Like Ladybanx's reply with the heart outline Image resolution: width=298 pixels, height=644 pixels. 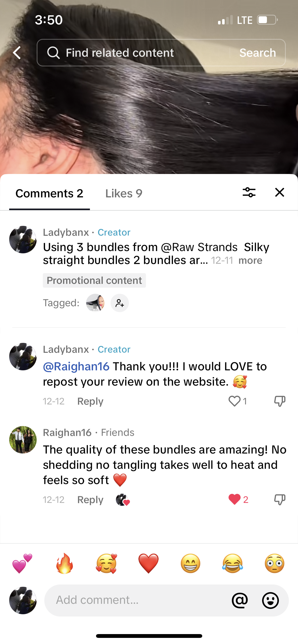click(x=235, y=401)
